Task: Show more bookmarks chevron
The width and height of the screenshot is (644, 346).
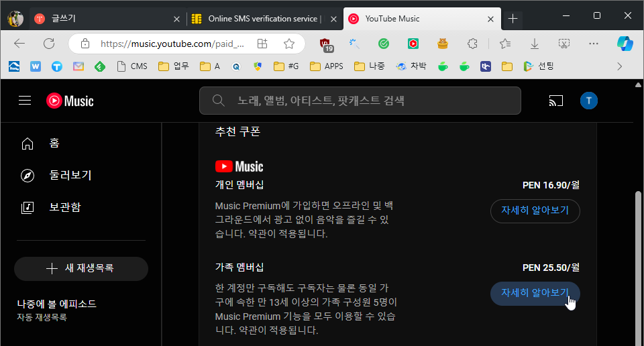Action: pos(619,66)
